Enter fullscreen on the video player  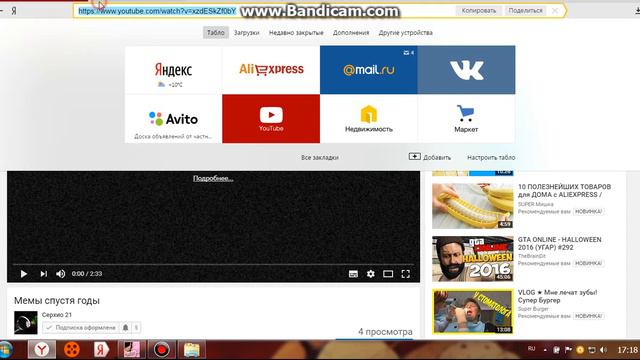405,274
